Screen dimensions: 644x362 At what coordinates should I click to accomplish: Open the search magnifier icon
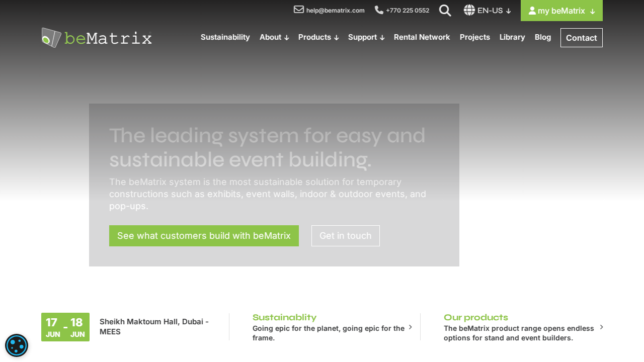(445, 10)
